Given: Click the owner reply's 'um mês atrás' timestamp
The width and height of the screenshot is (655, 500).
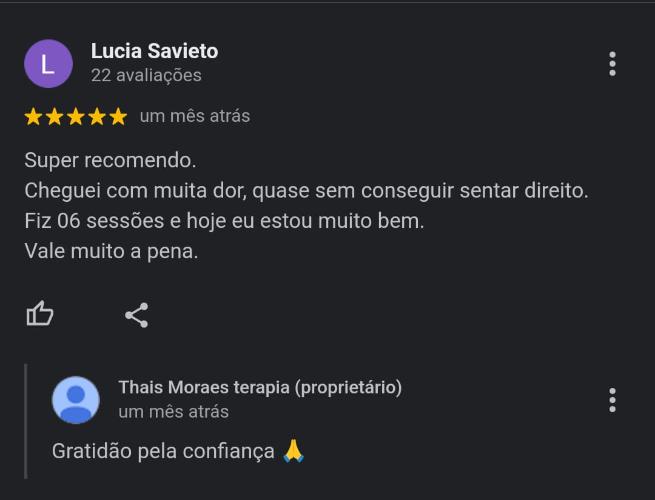Looking at the screenshot, I should [173, 412].
